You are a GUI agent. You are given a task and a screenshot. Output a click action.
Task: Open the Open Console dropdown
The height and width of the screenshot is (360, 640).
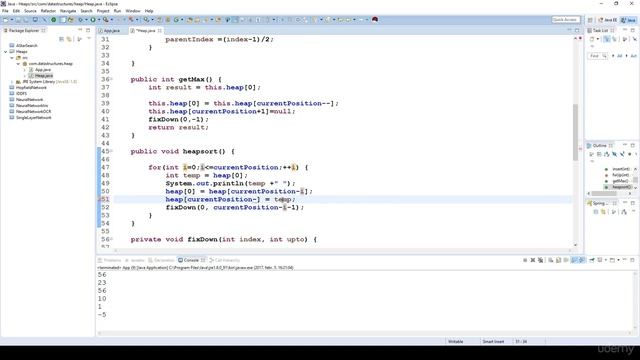pyautogui.click(x=618, y=260)
